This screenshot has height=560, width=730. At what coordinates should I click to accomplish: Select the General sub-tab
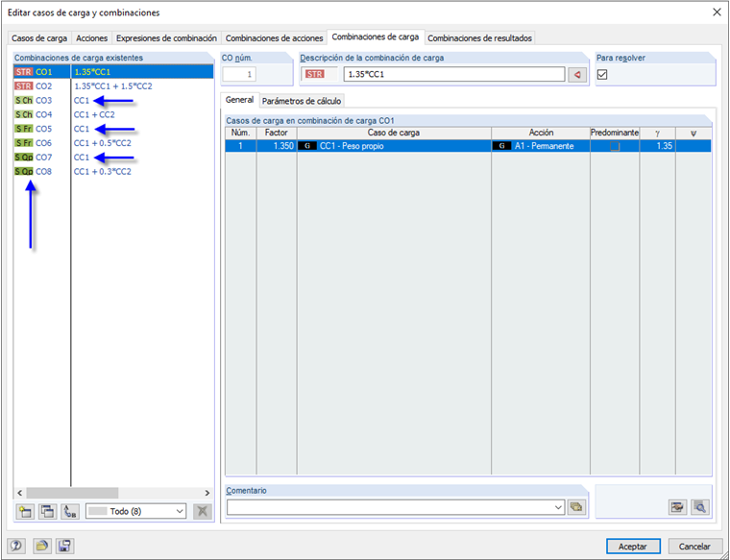pyautogui.click(x=239, y=100)
